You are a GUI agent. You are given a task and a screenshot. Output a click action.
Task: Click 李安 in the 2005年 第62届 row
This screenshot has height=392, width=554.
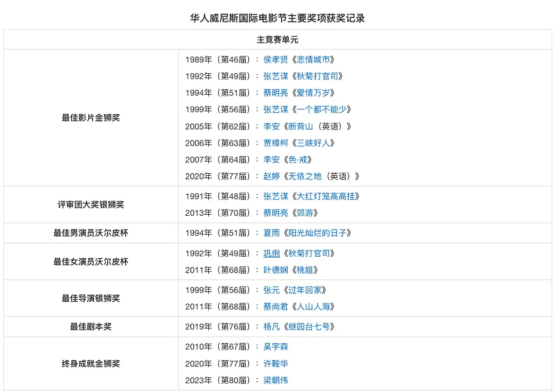point(271,127)
